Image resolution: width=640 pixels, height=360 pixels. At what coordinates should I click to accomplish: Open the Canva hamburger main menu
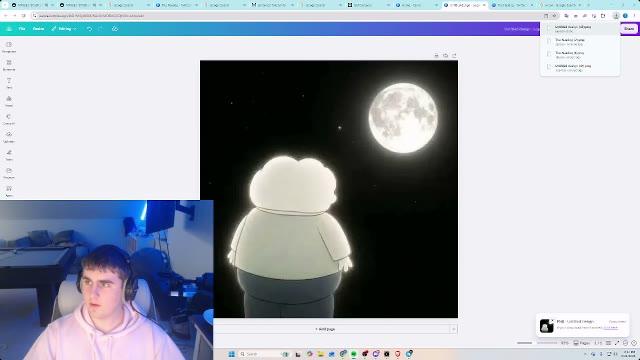click(x=9, y=29)
